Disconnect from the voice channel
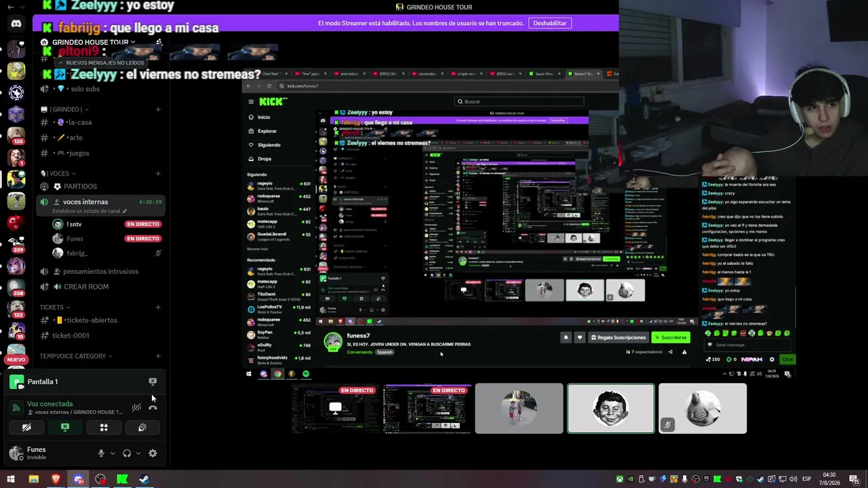 coord(153,407)
